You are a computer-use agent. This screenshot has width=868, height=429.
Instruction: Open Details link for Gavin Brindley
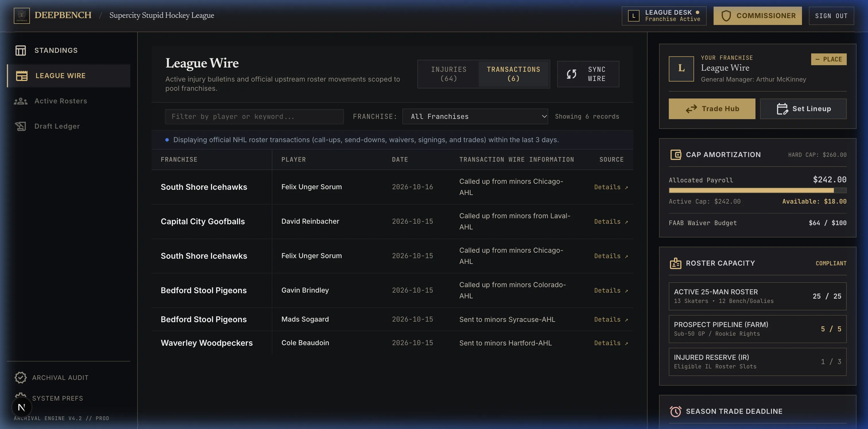tap(611, 291)
